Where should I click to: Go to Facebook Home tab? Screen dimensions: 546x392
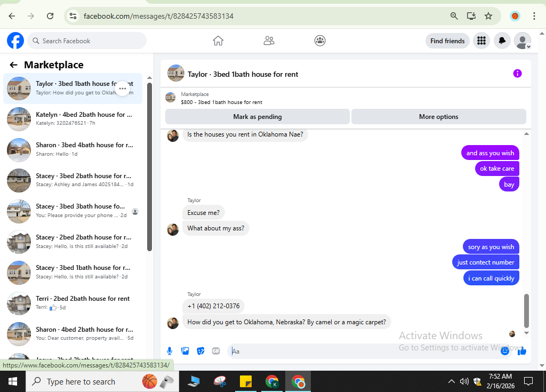coord(218,41)
